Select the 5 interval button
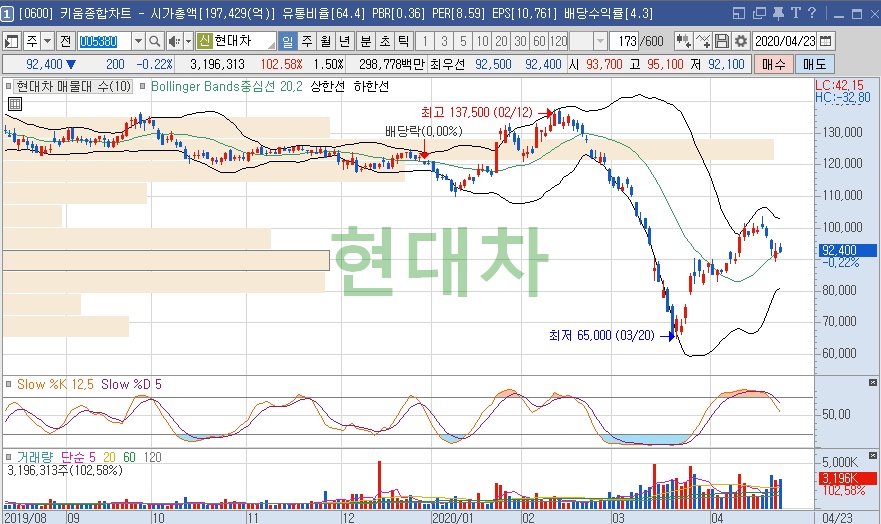 click(x=464, y=41)
